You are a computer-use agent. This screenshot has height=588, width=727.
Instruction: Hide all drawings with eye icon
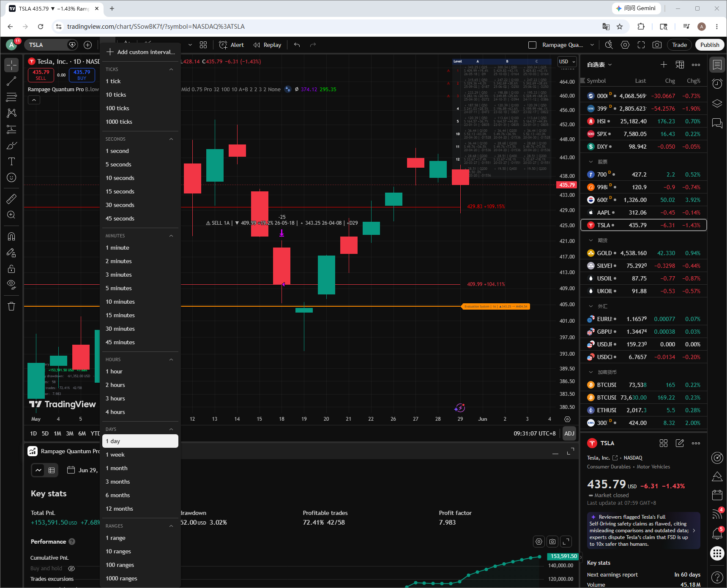tap(11, 285)
